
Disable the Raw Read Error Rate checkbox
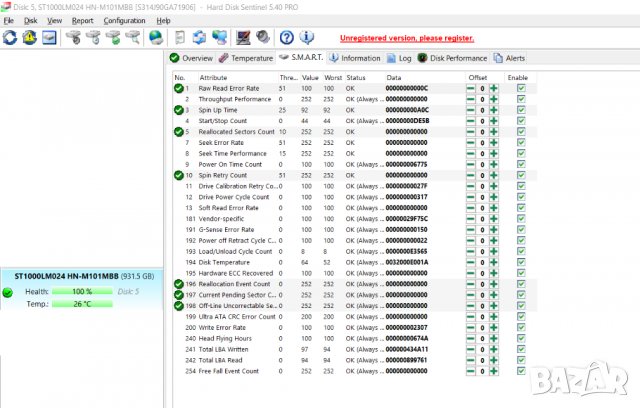520,89
